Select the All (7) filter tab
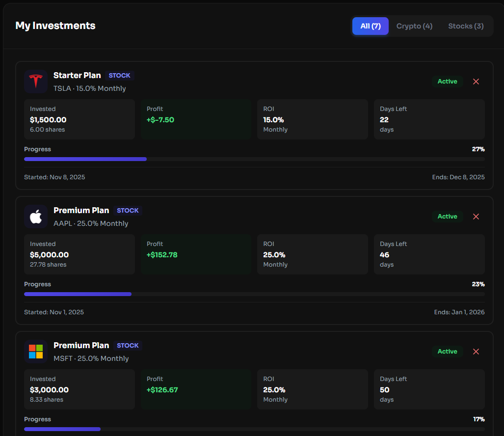 pyautogui.click(x=370, y=26)
